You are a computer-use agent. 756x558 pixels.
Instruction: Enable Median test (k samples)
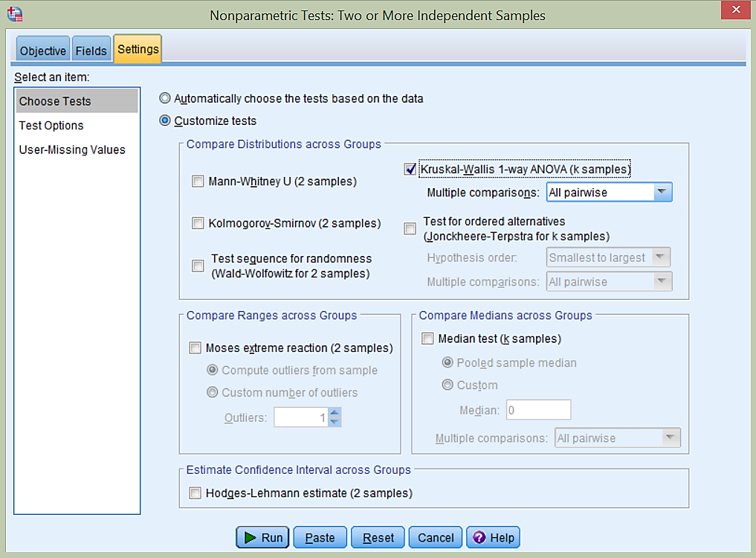click(x=427, y=339)
